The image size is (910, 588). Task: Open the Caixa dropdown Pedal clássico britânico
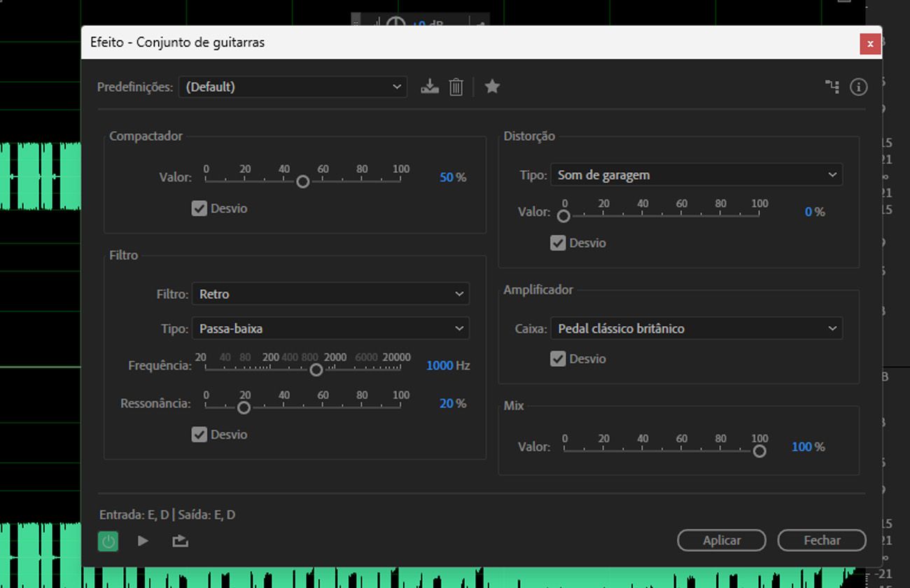point(696,328)
